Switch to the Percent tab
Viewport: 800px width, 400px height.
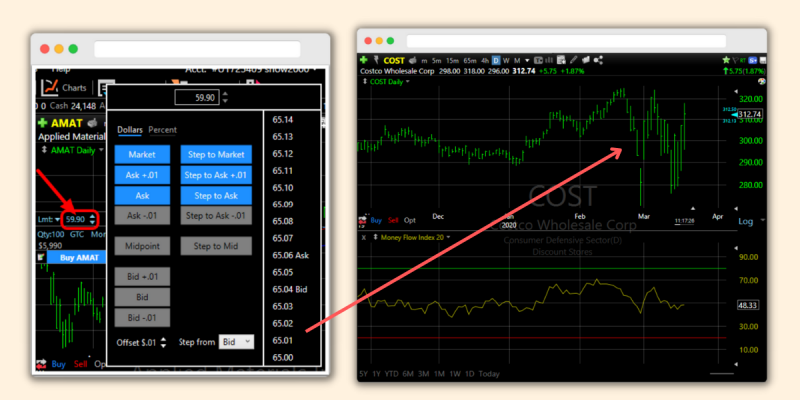[x=162, y=130]
